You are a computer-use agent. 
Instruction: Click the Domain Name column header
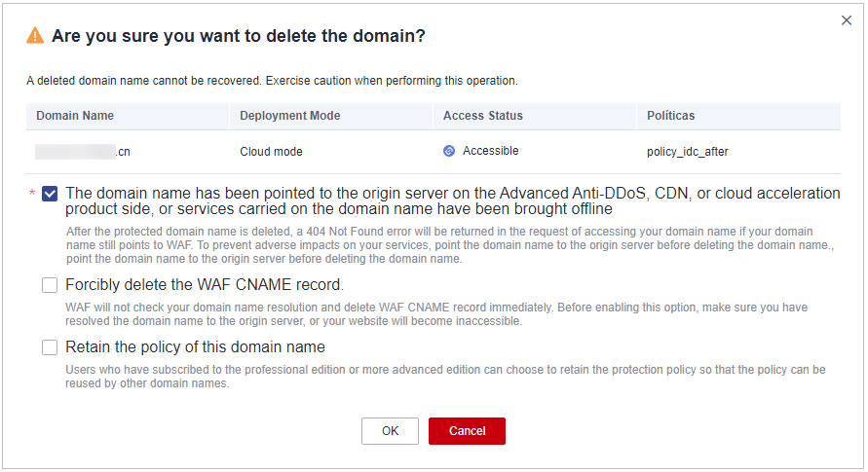click(x=75, y=116)
